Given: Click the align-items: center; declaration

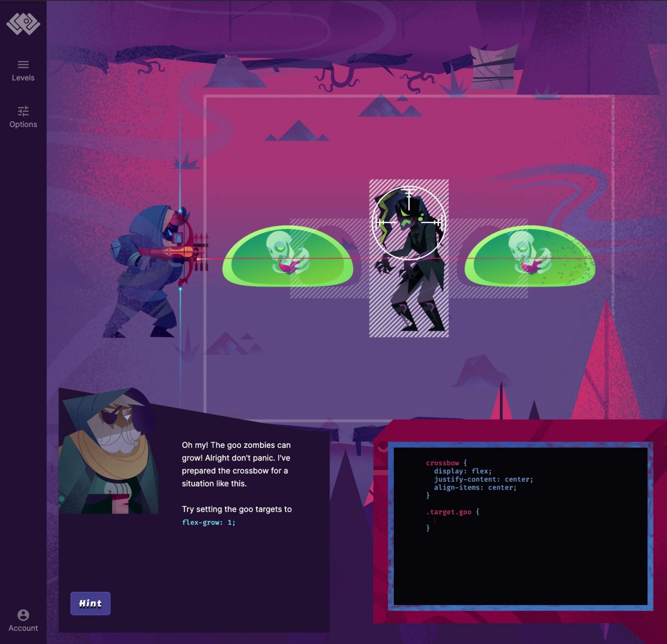Looking at the screenshot, I should click(x=475, y=488).
